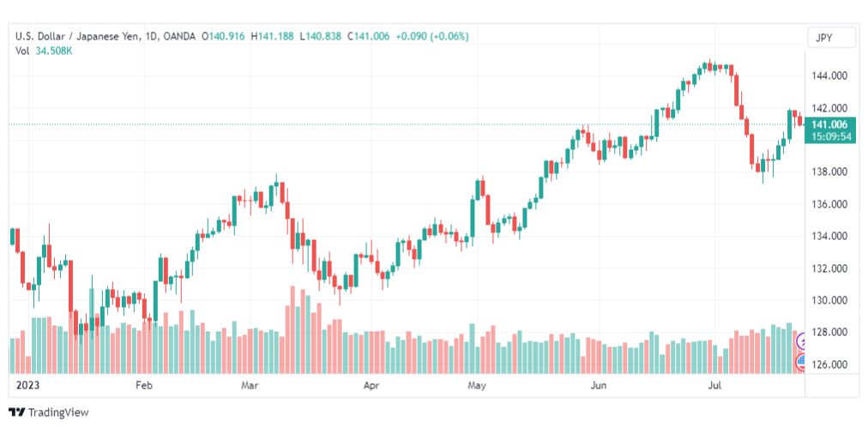Click the Vol indicator label

pyautogui.click(x=22, y=51)
